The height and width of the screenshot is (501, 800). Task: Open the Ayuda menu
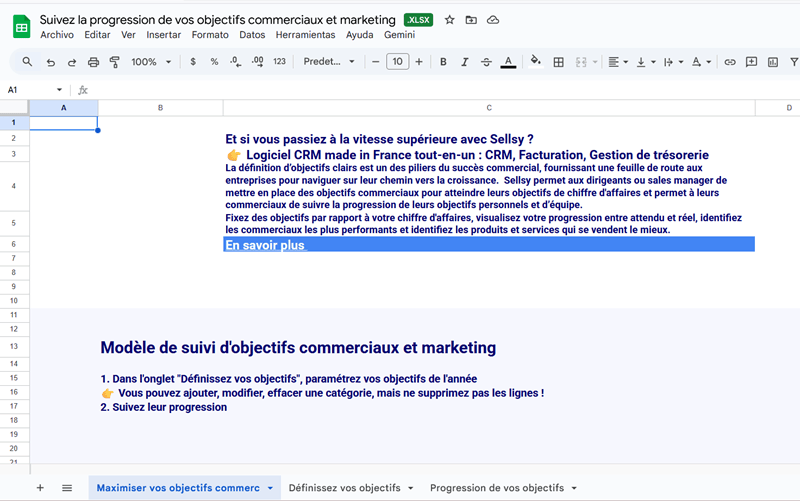tap(359, 35)
